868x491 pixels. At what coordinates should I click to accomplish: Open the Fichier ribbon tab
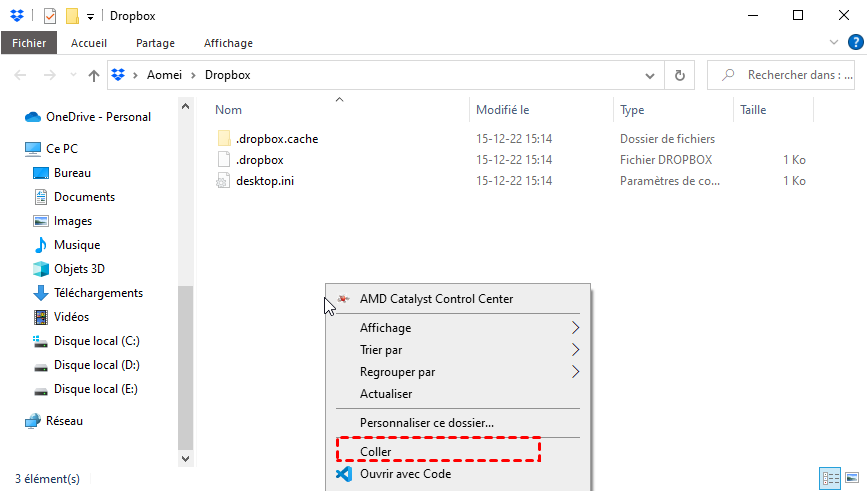pyautogui.click(x=30, y=43)
